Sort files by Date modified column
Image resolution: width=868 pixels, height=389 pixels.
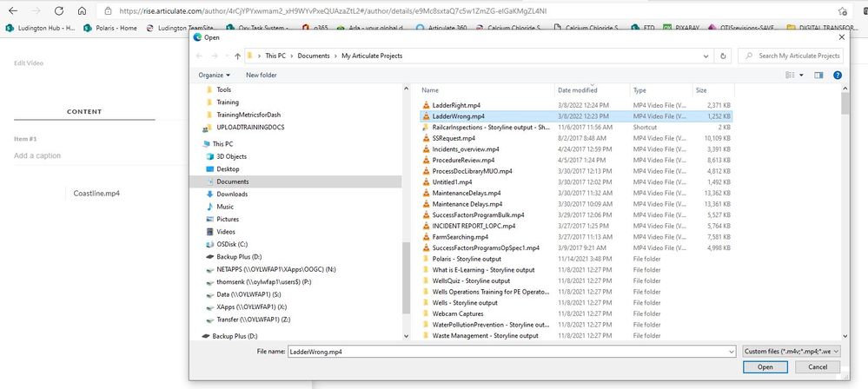pos(578,90)
